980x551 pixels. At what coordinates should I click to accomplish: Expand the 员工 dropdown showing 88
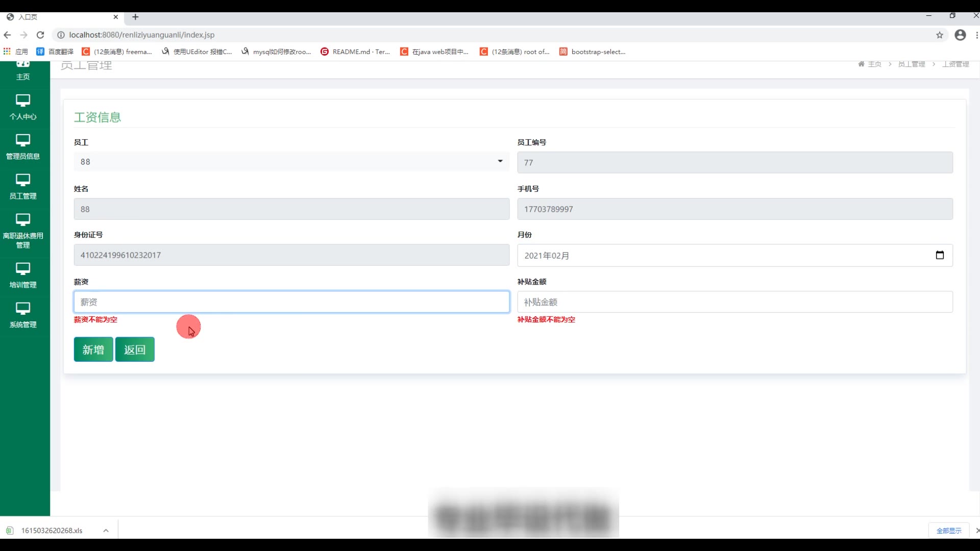291,162
